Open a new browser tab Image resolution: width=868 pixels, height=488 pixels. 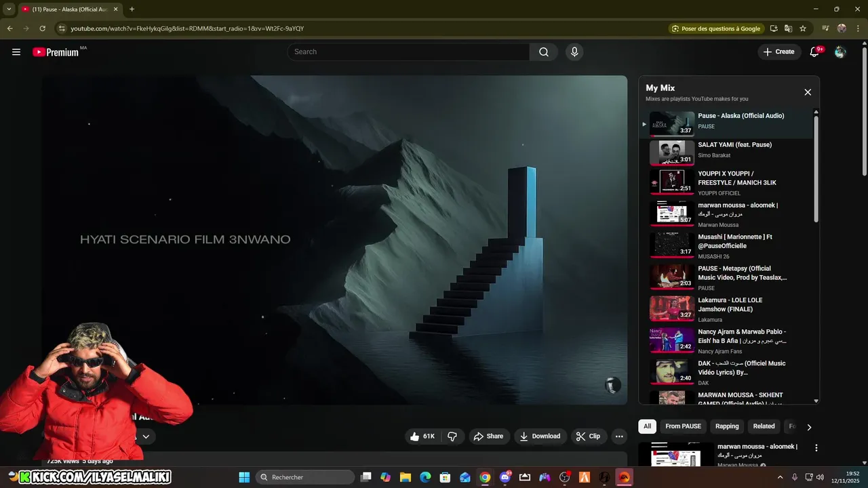tap(132, 9)
